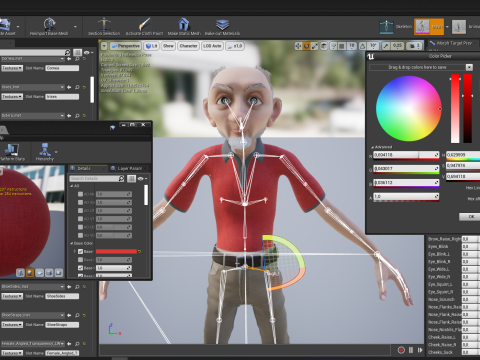The image size is (480, 360).
Task: Open viewport options dropdown arrow beside Perspective
Action: pyautogui.click(x=104, y=46)
